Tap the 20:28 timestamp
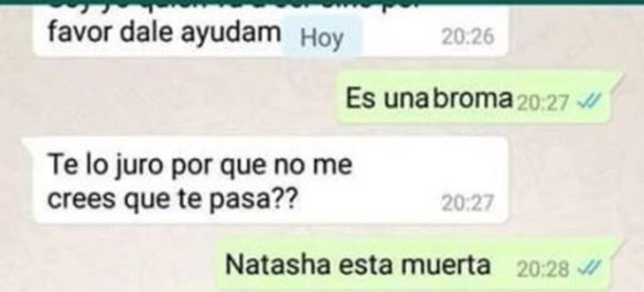Screen dimensions: 644x292 click(542, 268)
